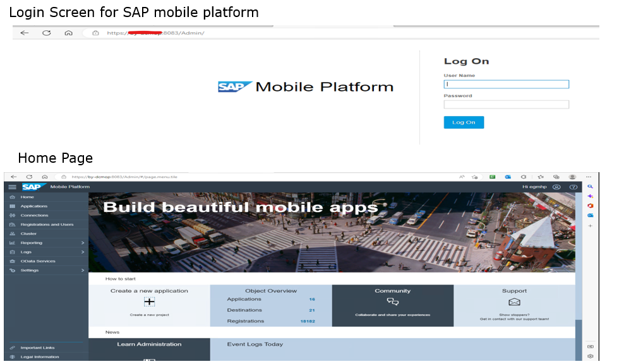Click into the Password field
The width and height of the screenshot is (624, 364).
506,105
